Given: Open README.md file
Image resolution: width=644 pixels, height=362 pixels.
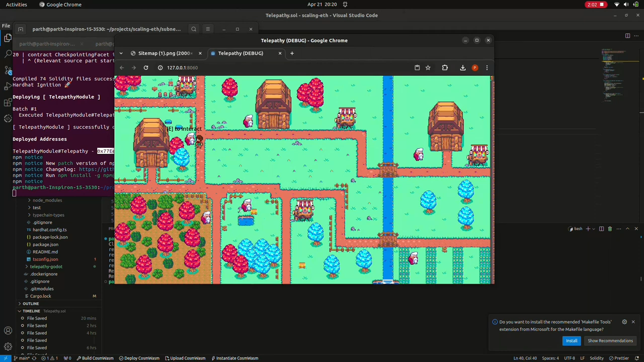Looking at the screenshot, I should coord(45,252).
